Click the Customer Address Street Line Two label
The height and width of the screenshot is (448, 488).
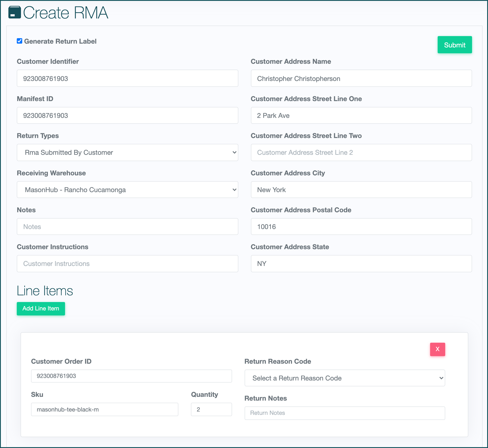pos(306,136)
